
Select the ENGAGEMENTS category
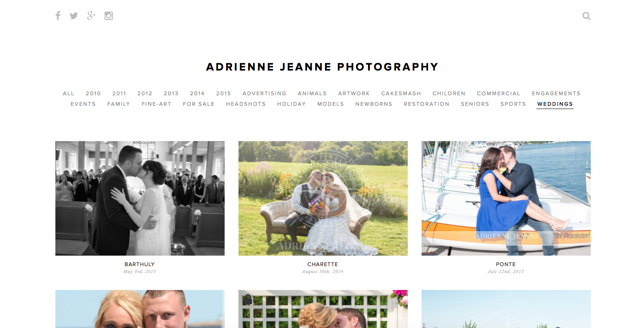point(556,93)
